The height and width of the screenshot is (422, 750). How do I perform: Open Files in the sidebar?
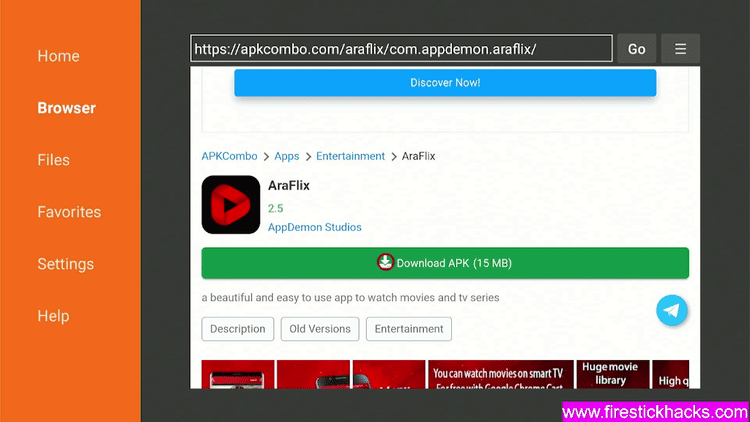[54, 160]
